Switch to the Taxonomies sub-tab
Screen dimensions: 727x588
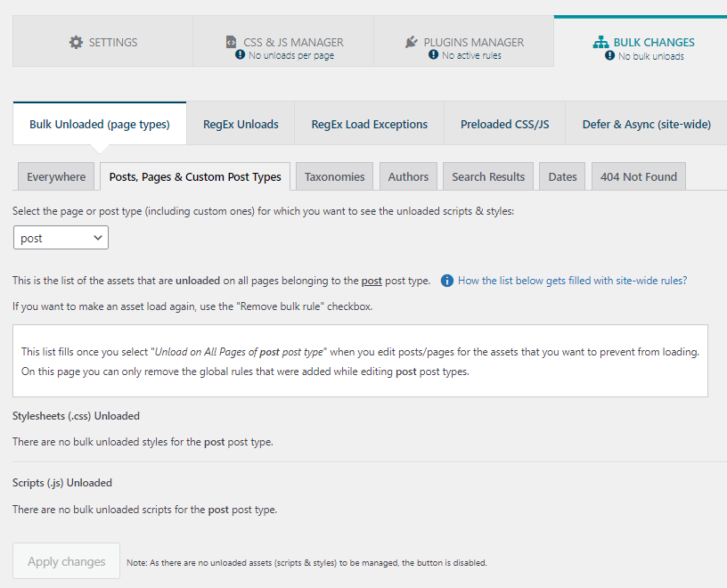[x=334, y=176]
